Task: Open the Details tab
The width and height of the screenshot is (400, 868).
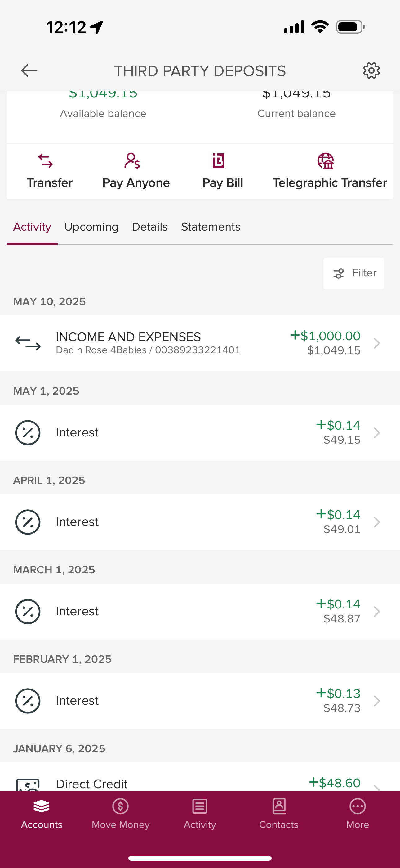Action: pyautogui.click(x=149, y=227)
